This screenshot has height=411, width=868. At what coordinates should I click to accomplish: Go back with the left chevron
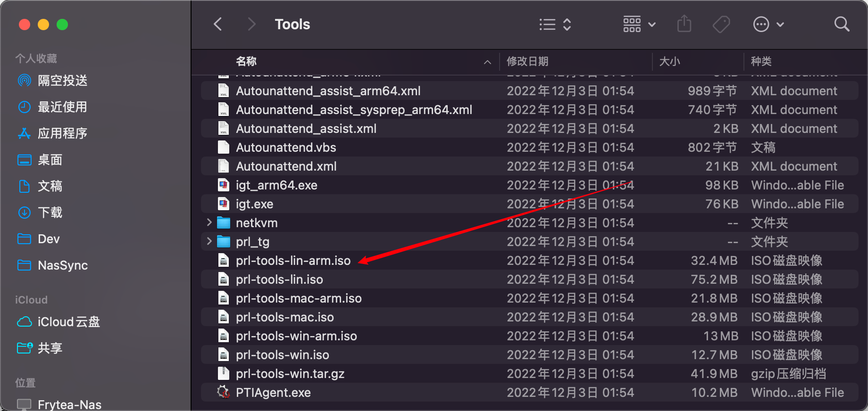coord(218,24)
